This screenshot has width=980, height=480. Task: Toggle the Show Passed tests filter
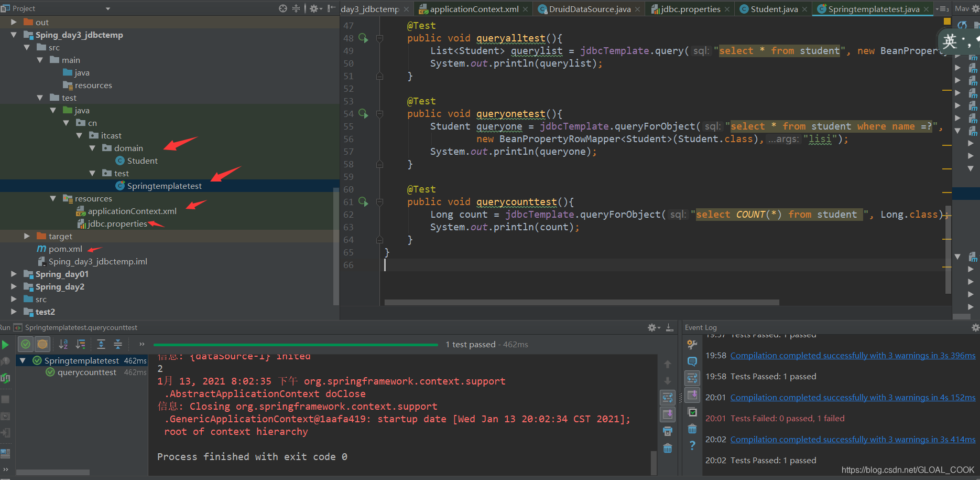(x=25, y=344)
